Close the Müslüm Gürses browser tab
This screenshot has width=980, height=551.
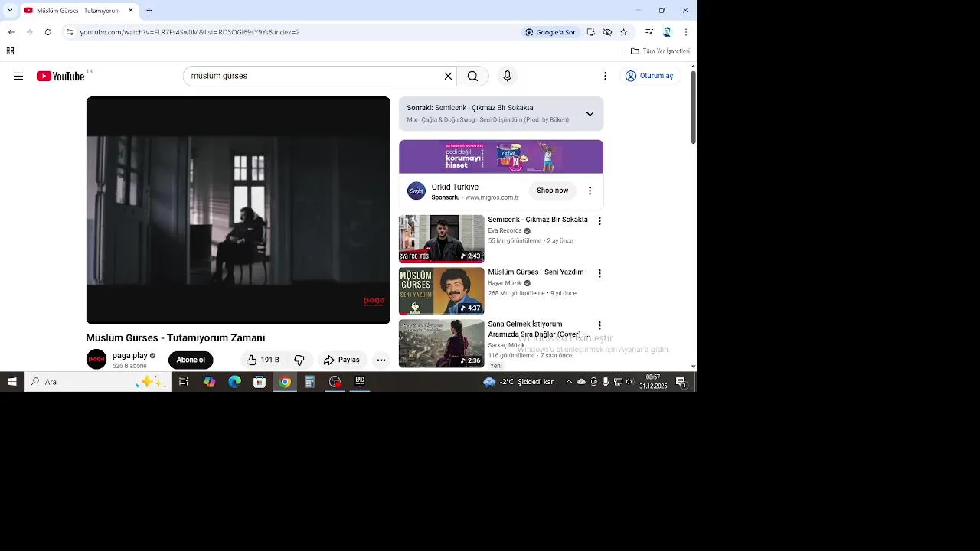130,11
